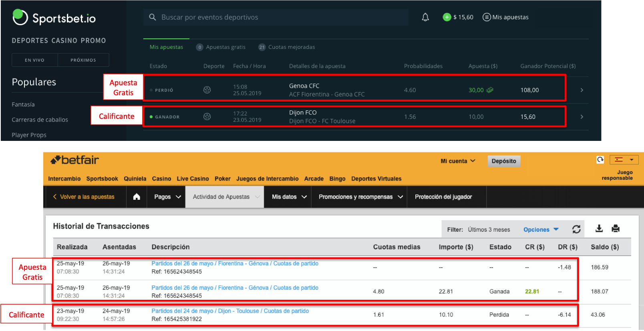Viewport: 644px width, 331px height.
Task: Switch to the Mis apuestas tab
Action: (166, 47)
